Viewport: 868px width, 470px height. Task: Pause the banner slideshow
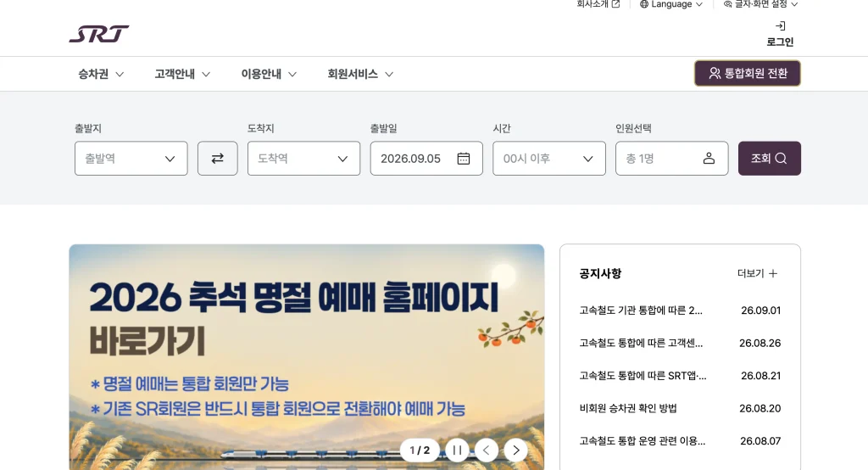(x=457, y=450)
